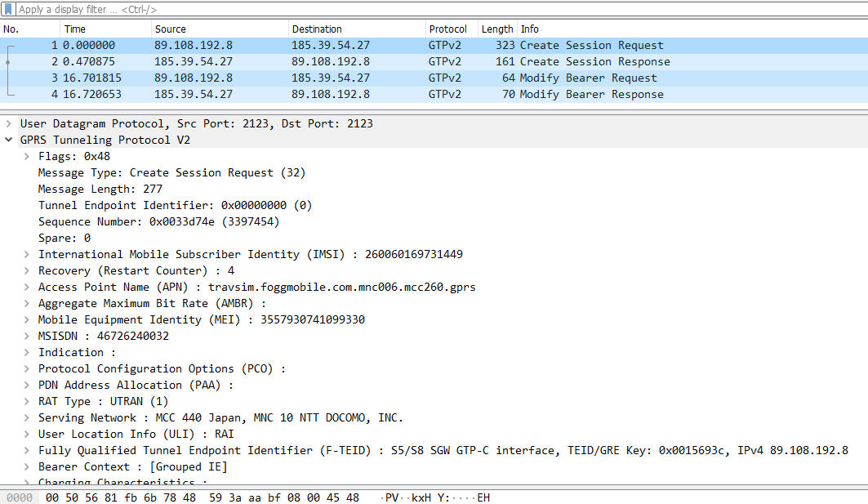Expand the PDN Address Allocation (PAA) field
This screenshot has width=868, height=504.
coord(24,385)
